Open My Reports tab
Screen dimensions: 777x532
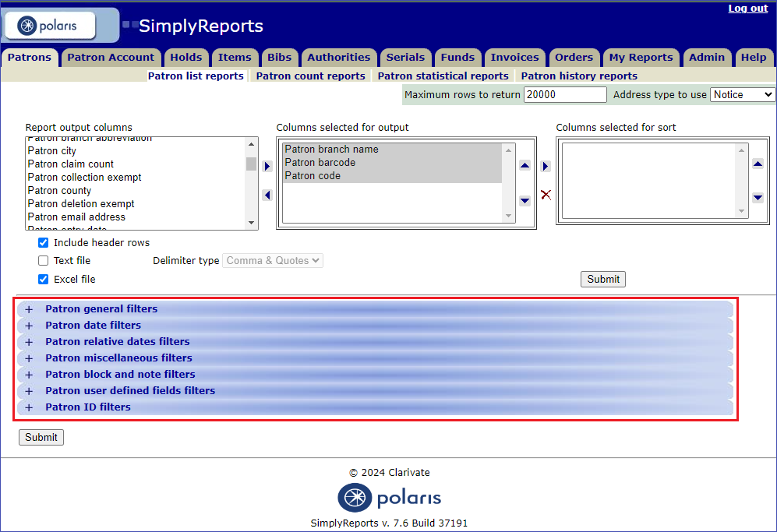click(x=641, y=58)
